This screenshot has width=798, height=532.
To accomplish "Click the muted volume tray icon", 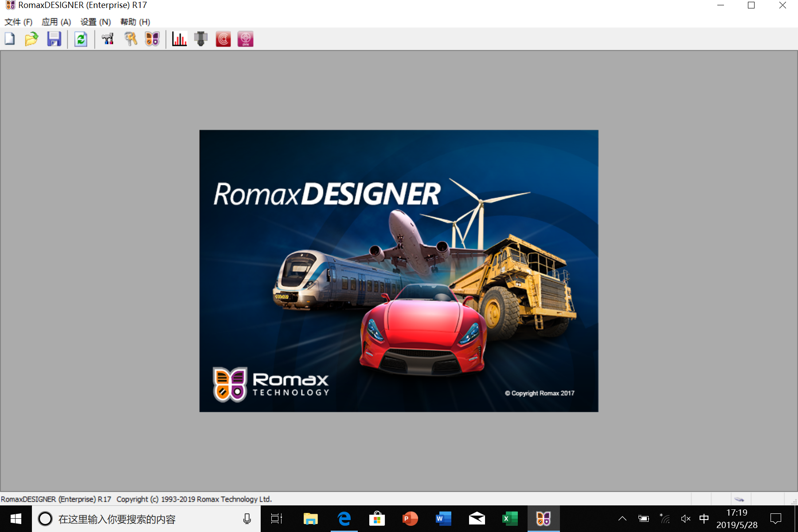I will [685, 519].
